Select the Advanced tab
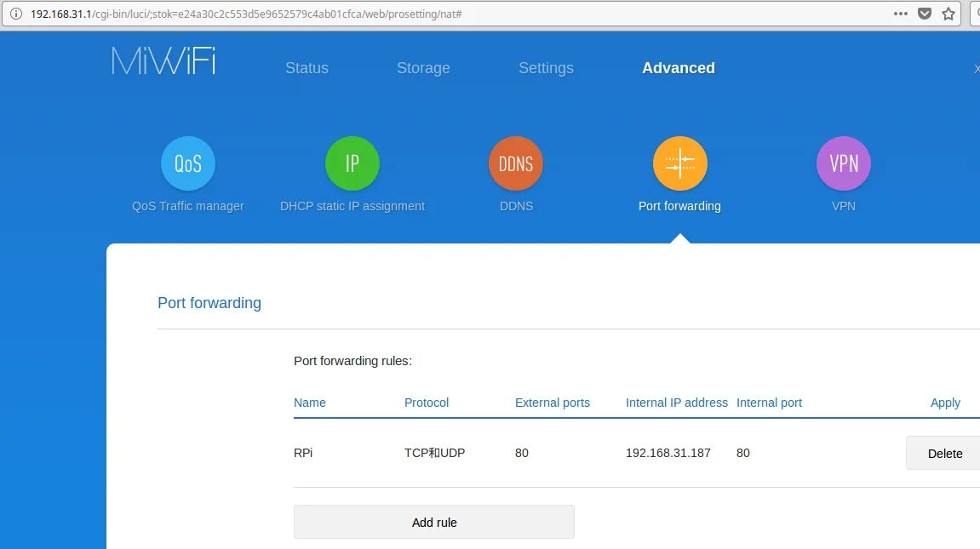The image size is (980, 549). pos(679,68)
